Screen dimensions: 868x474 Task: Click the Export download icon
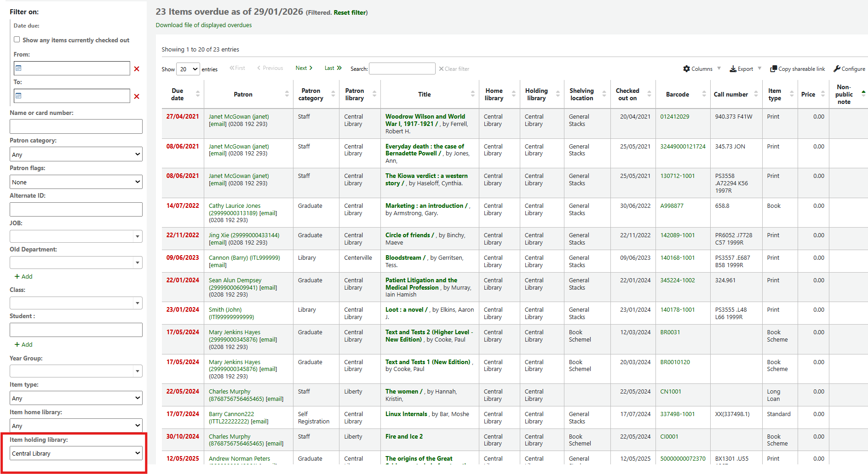733,69
